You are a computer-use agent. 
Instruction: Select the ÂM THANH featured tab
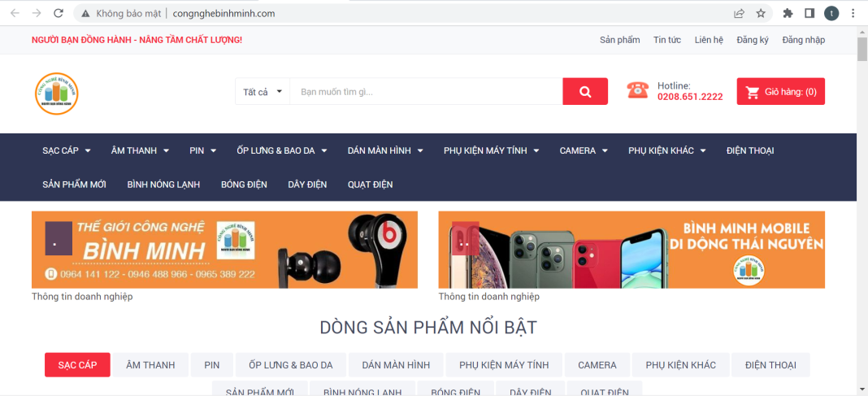150,365
